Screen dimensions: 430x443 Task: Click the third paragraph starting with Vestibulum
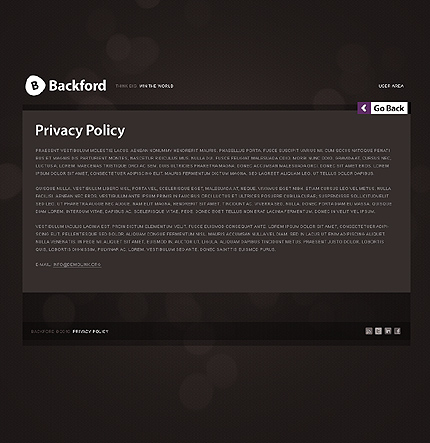coord(212,238)
